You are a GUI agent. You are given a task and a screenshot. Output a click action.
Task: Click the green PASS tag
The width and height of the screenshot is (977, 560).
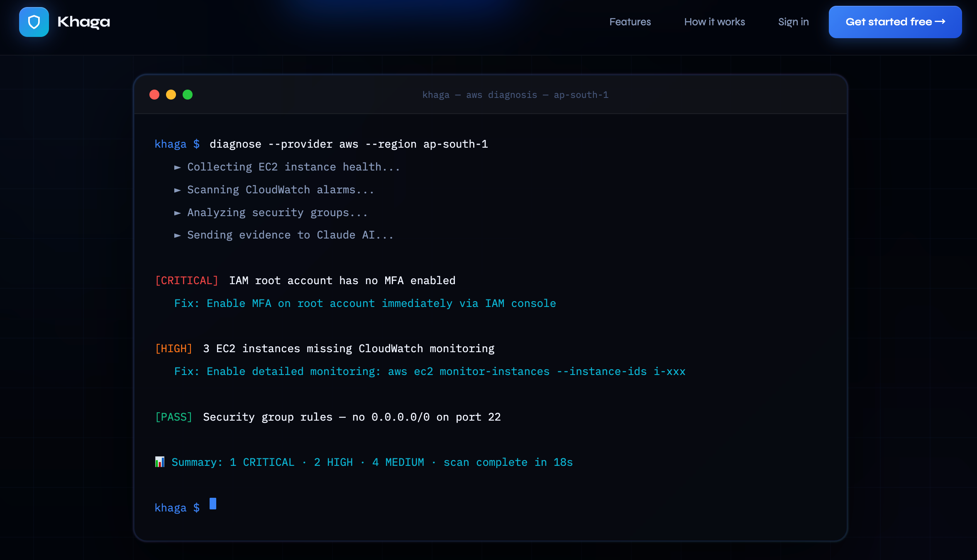pos(173,417)
